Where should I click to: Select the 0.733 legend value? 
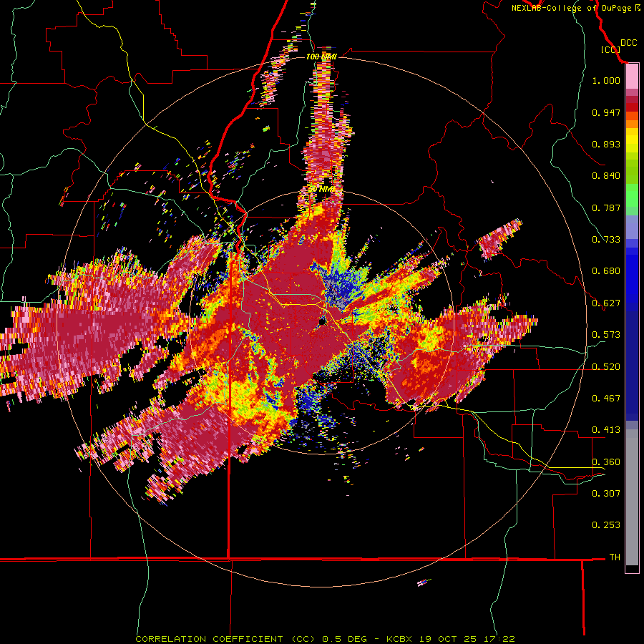pos(606,240)
